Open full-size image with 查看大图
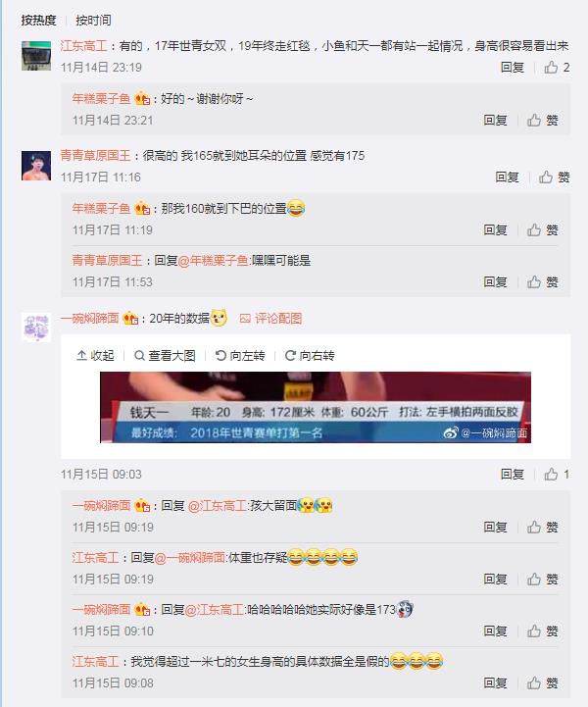The width and height of the screenshot is (588, 707). [x=165, y=356]
